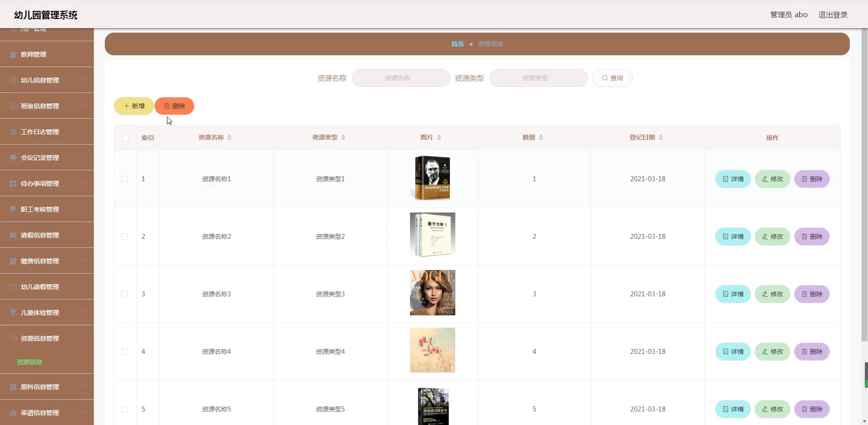Open the book cover thumbnail of 资源名称1
868x425 pixels.
[x=433, y=178]
